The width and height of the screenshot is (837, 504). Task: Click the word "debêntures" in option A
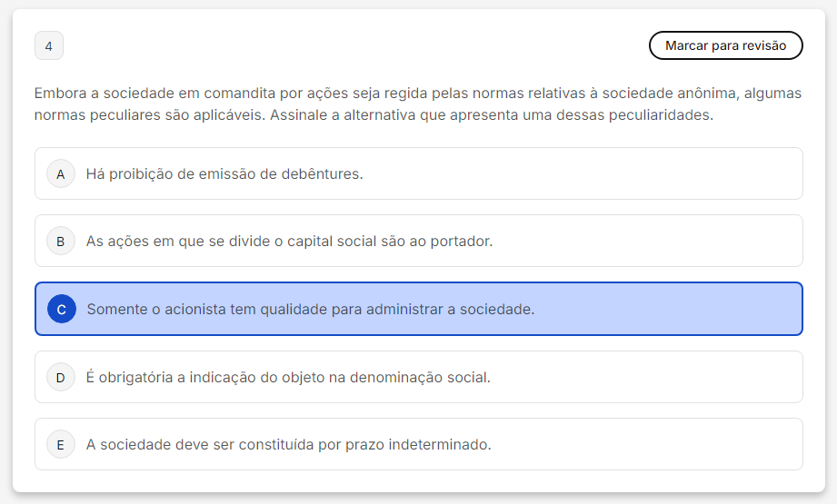point(324,173)
